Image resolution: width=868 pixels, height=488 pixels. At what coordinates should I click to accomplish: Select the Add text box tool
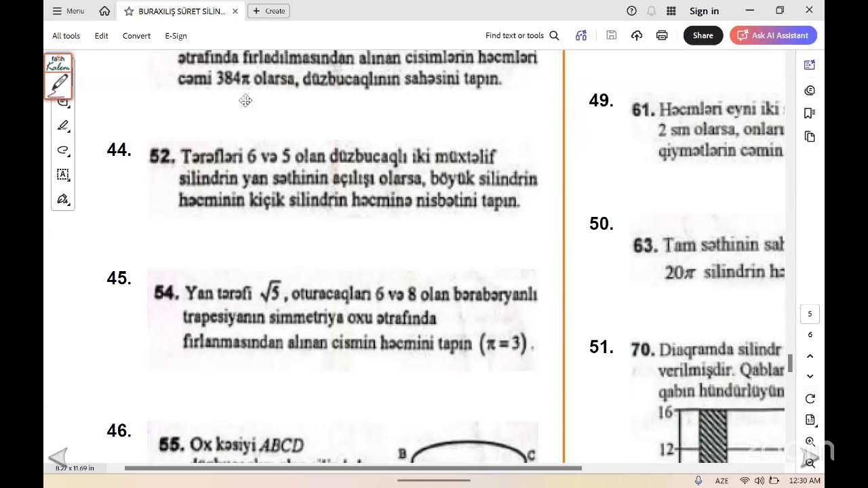click(63, 174)
